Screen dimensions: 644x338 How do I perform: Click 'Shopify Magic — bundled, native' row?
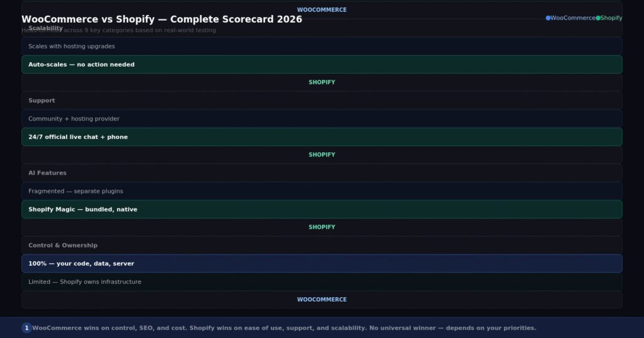pos(322,209)
